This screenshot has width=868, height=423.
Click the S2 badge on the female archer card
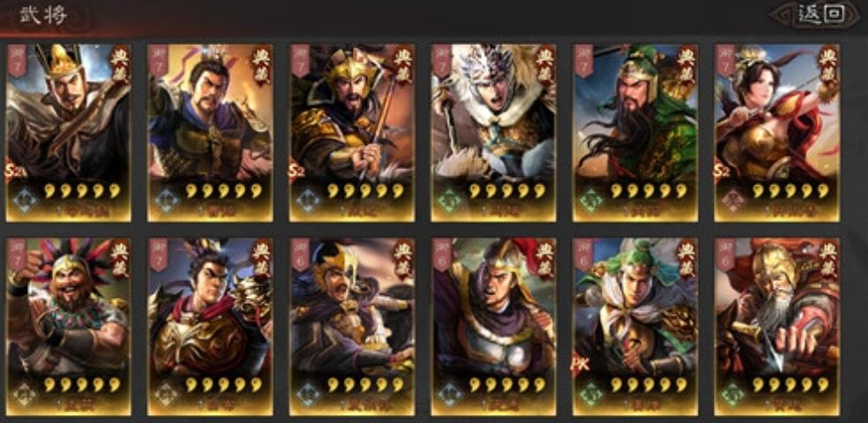pyautogui.click(x=722, y=171)
